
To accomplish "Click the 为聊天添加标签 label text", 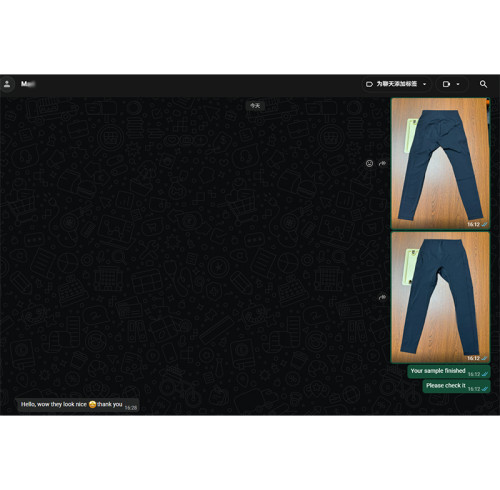I will [x=397, y=84].
